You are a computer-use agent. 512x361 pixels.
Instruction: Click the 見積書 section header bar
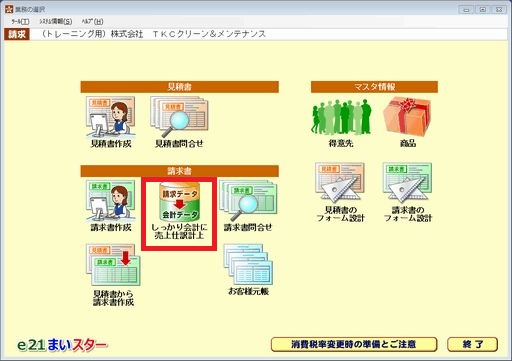coord(179,87)
